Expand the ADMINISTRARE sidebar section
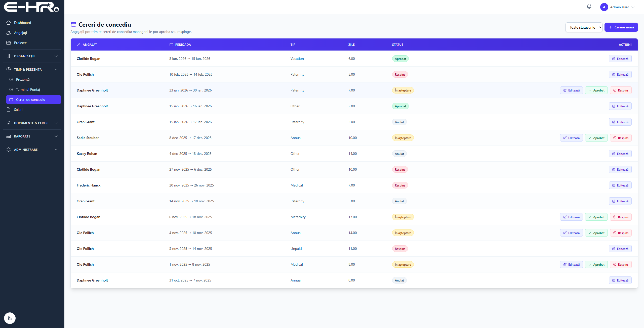The width and height of the screenshot is (644, 328). click(x=32, y=150)
